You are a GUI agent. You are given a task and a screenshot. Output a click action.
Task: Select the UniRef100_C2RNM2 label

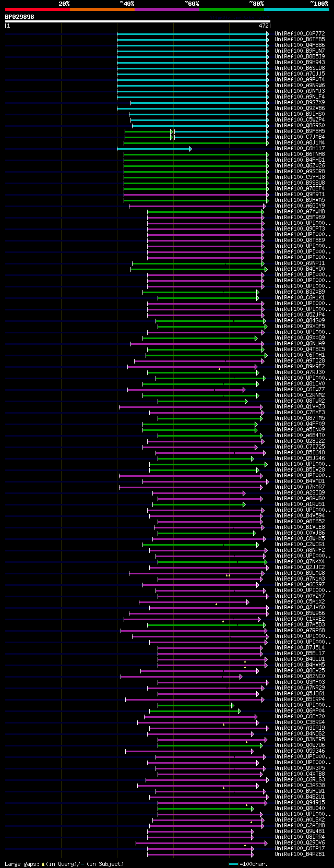pyautogui.click(x=300, y=395)
